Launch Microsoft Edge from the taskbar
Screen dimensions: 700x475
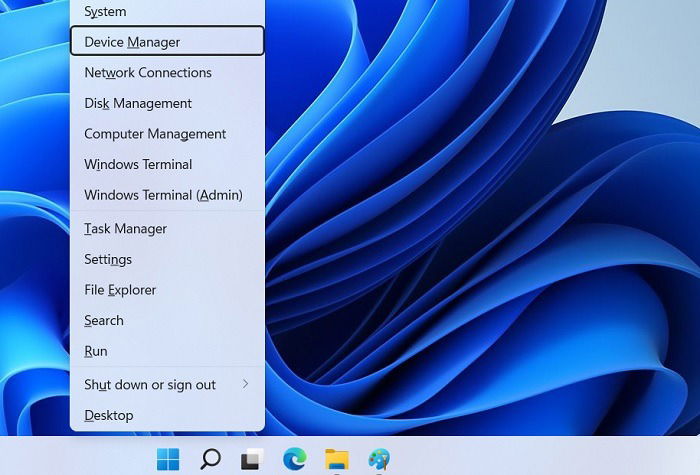pos(295,458)
